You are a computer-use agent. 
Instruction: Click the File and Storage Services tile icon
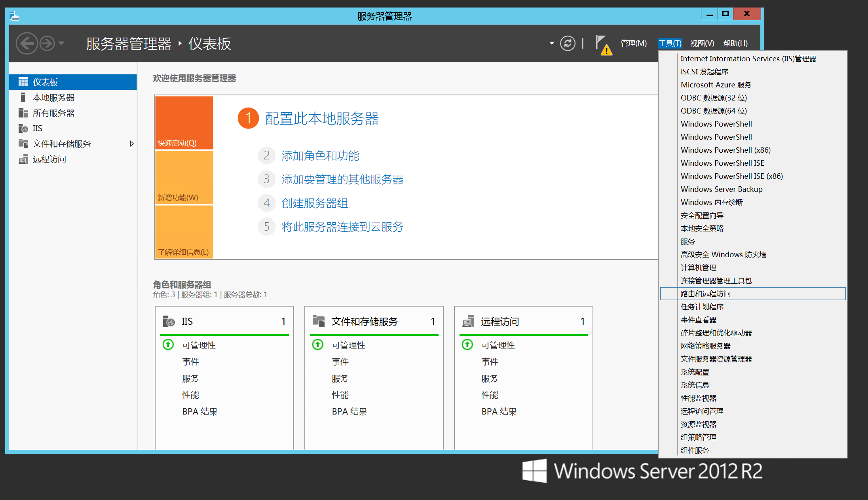coord(318,321)
